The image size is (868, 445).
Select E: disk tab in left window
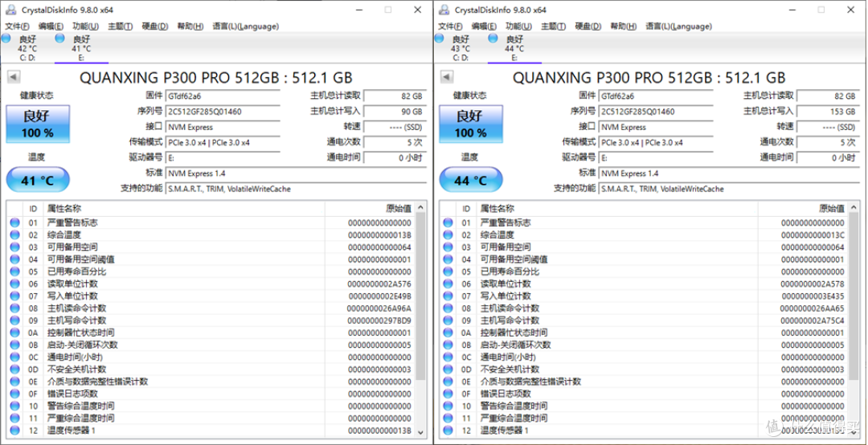point(81,47)
